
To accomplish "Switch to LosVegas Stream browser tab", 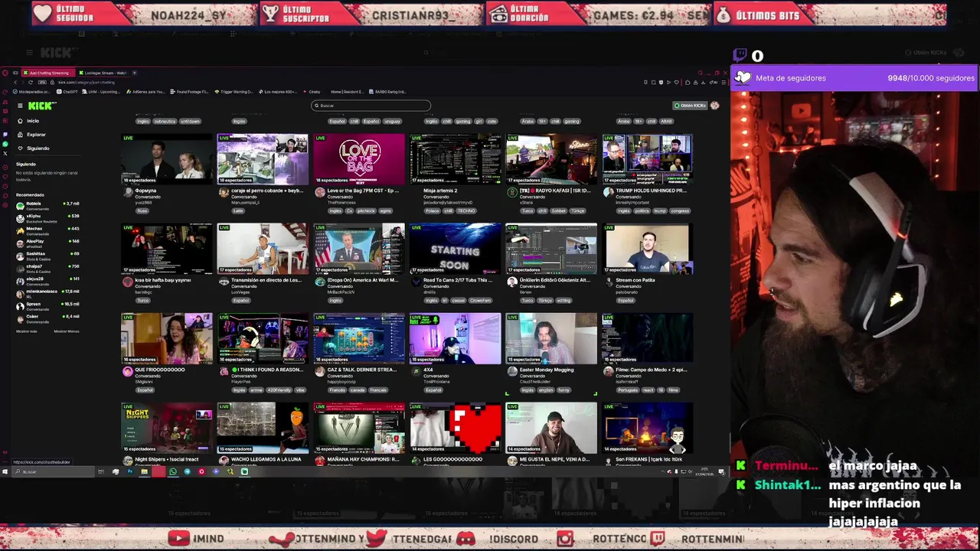I will [104, 73].
